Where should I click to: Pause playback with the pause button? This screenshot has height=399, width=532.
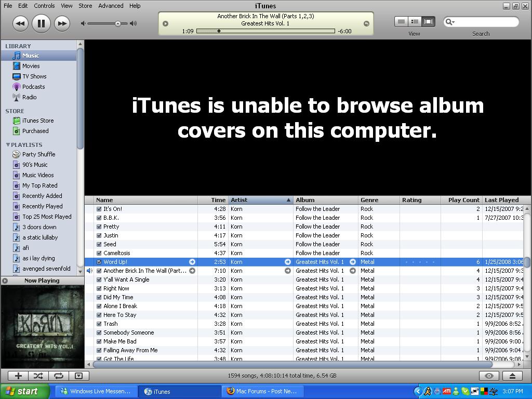point(41,23)
